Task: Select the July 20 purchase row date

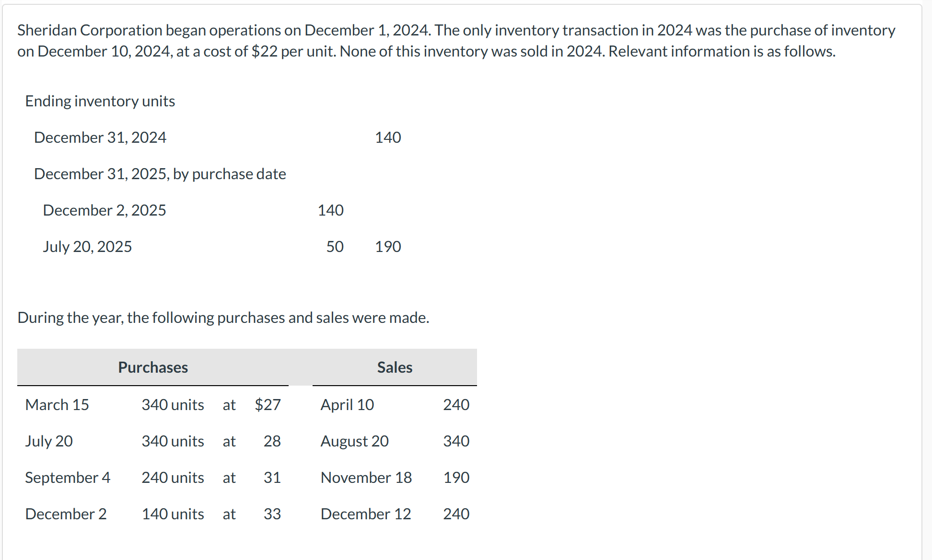Action: click(x=49, y=441)
